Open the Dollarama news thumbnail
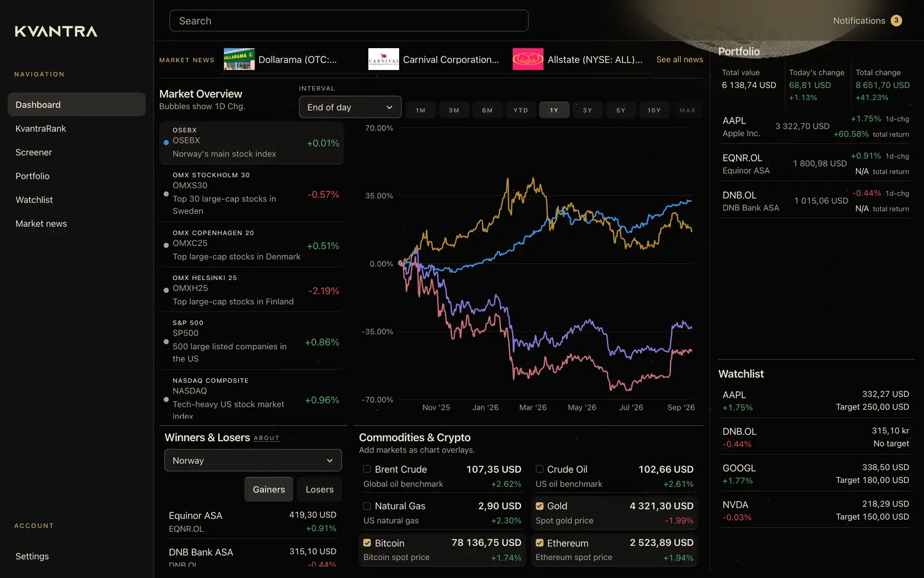924x578 pixels. point(239,59)
